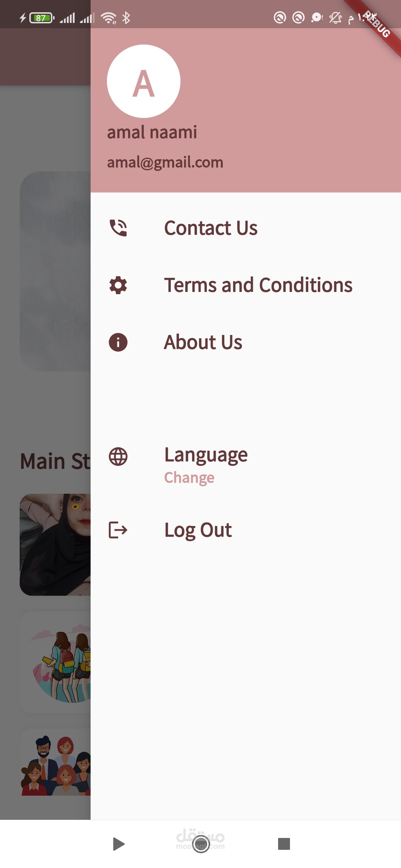Tap the globe icon beside Language

(118, 457)
